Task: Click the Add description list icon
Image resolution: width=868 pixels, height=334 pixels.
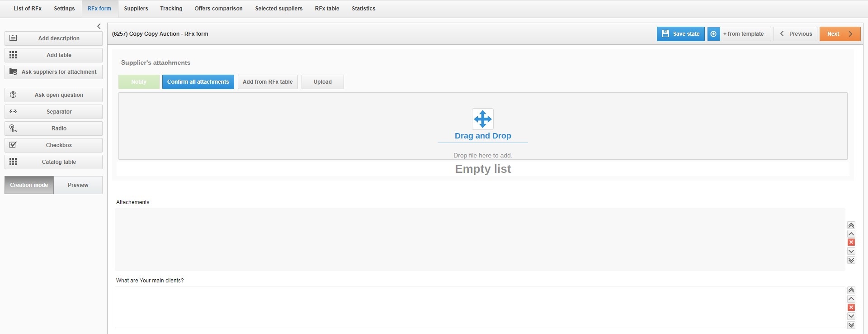Action: [13, 38]
